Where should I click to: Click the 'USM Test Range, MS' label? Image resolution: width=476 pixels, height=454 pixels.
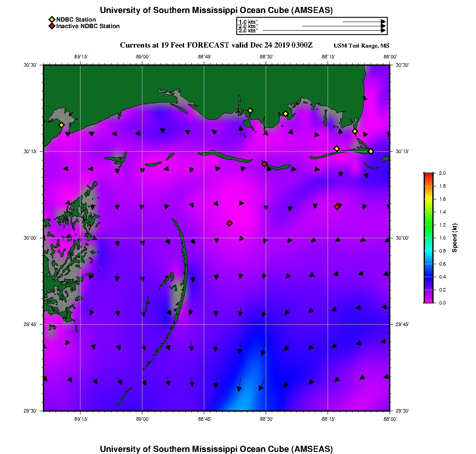361,46
